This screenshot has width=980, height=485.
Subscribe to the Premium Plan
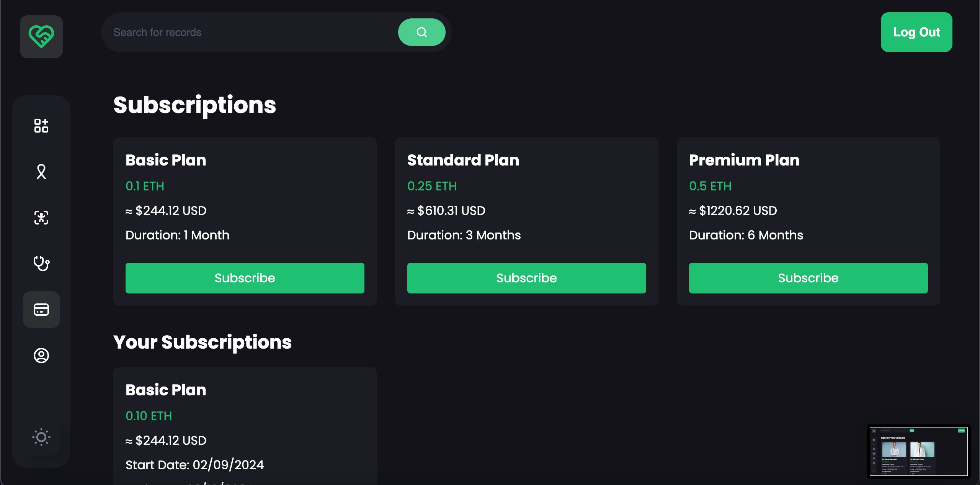pyautogui.click(x=808, y=278)
